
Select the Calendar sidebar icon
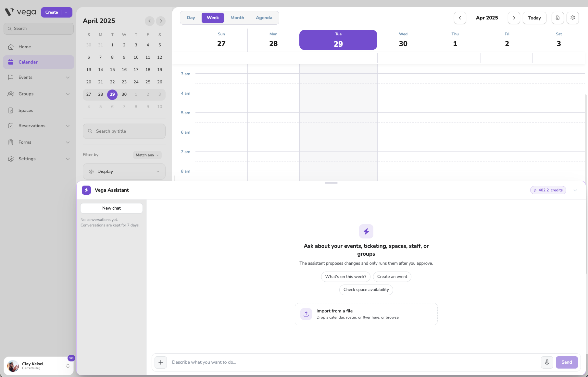point(11,62)
